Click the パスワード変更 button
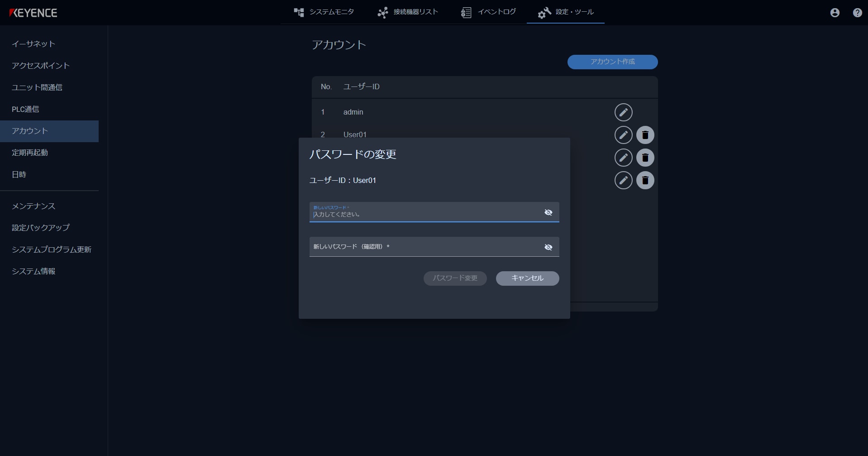 [x=455, y=278]
